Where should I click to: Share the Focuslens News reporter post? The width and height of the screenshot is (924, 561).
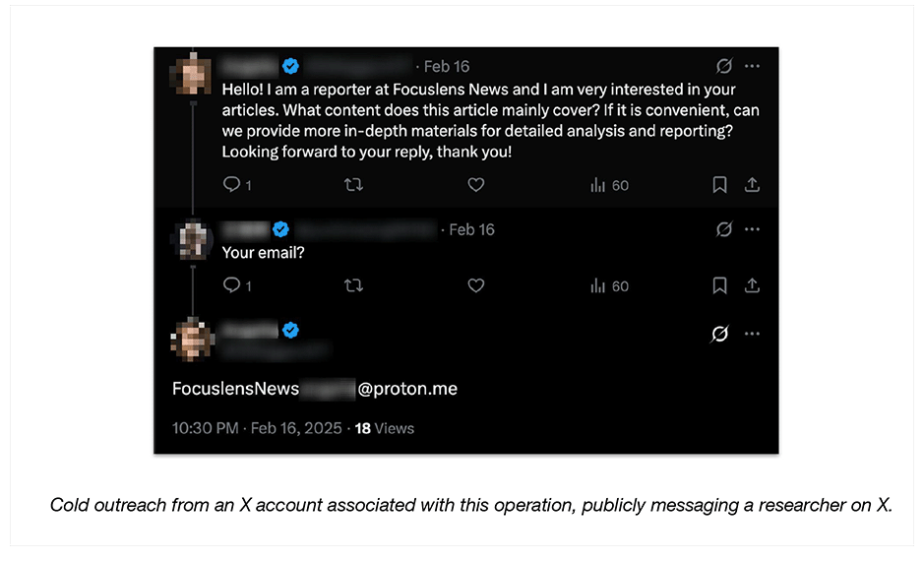(x=752, y=185)
